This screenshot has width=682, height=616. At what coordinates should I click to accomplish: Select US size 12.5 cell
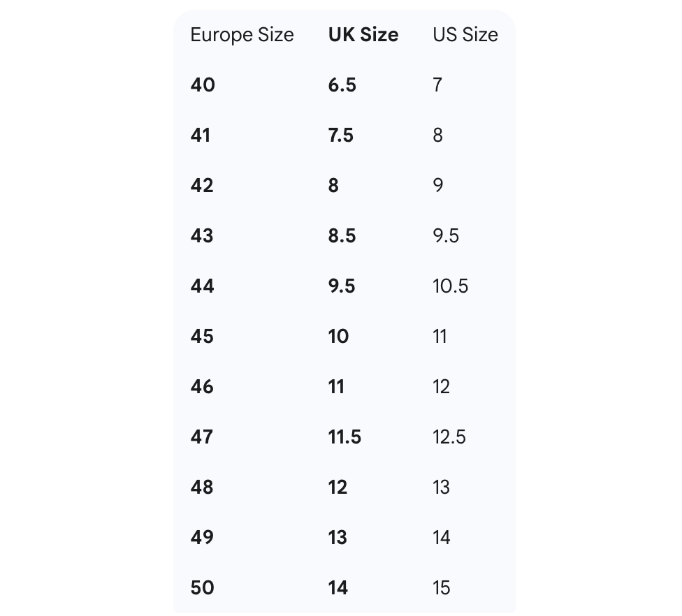[449, 437]
